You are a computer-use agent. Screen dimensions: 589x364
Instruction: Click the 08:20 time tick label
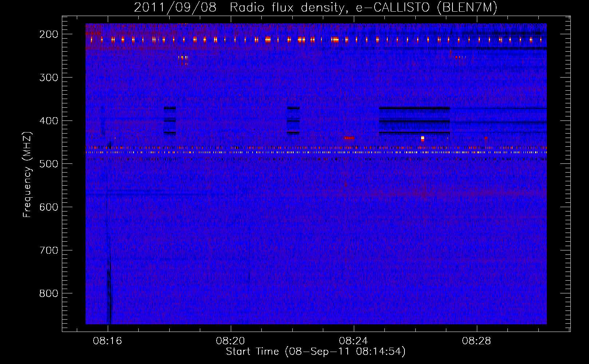[x=230, y=341]
